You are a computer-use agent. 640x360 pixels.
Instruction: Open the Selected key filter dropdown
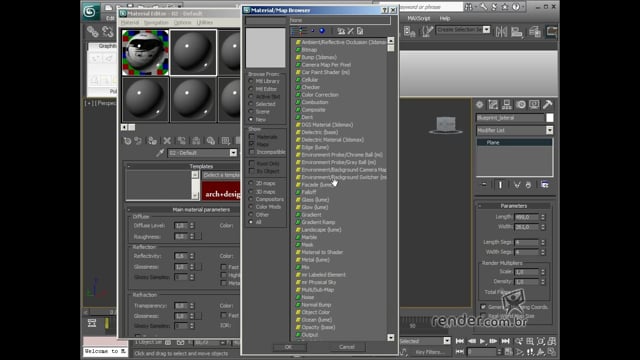pyautogui.click(x=447, y=341)
